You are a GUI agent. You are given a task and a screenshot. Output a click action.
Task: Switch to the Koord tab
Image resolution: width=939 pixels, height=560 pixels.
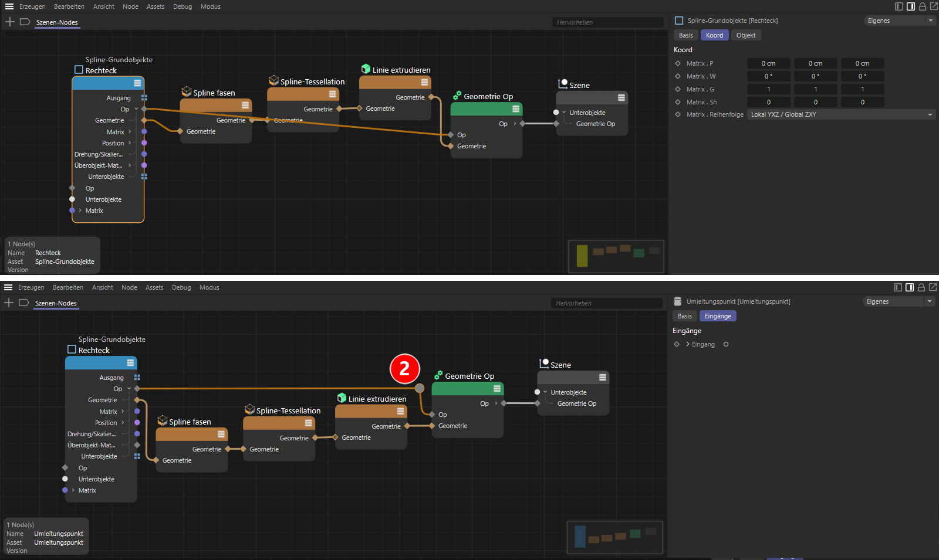coord(714,35)
